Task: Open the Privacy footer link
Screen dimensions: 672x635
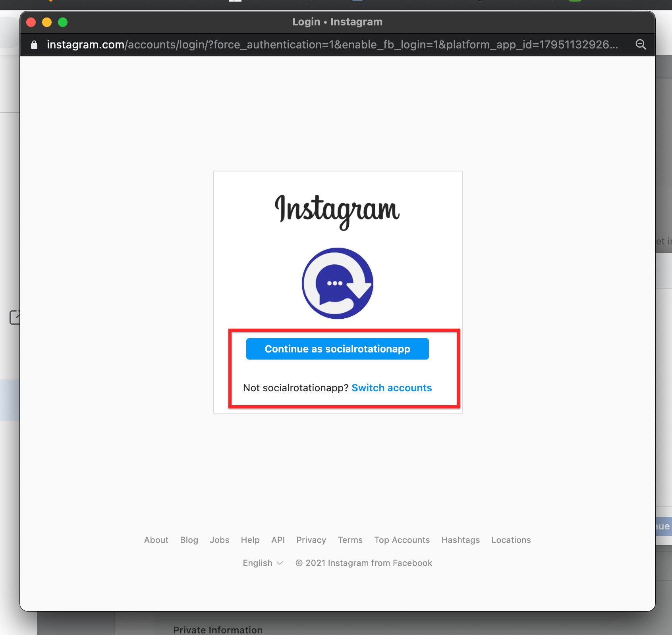Action: click(x=311, y=540)
